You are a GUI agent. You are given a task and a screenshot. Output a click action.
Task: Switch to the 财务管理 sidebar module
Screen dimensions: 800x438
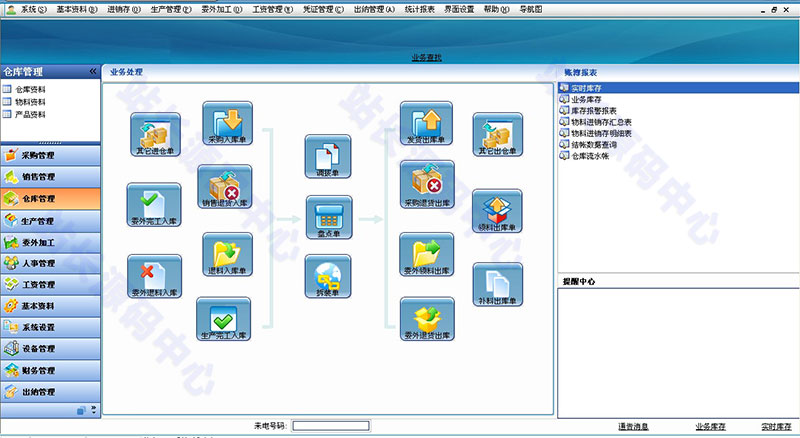[51, 370]
